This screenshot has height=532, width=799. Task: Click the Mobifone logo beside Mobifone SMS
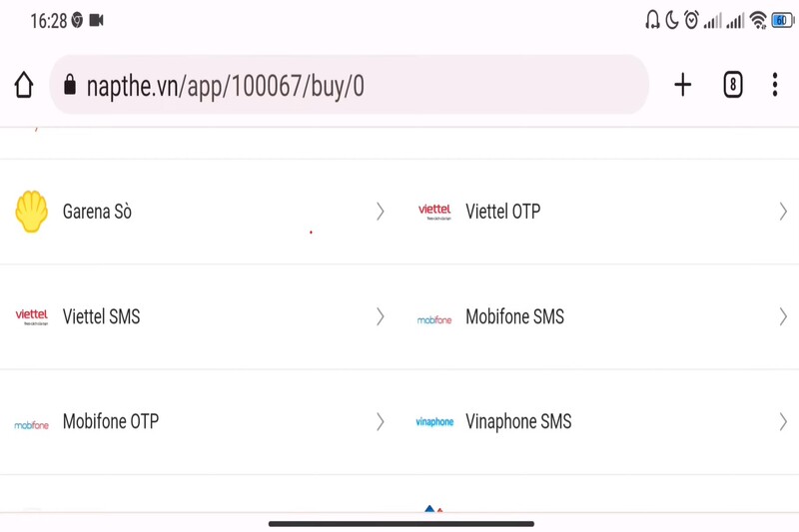coord(434,318)
